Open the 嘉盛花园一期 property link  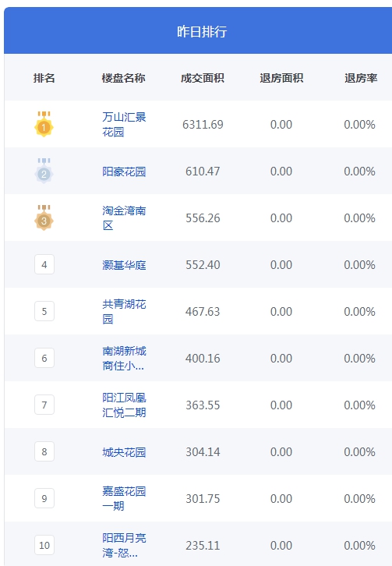click(x=124, y=498)
